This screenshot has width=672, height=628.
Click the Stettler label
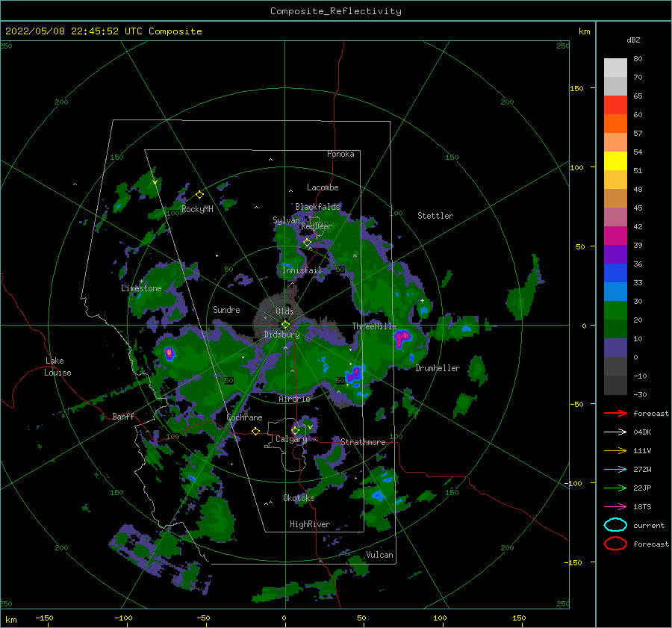click(x=435, y=216)
